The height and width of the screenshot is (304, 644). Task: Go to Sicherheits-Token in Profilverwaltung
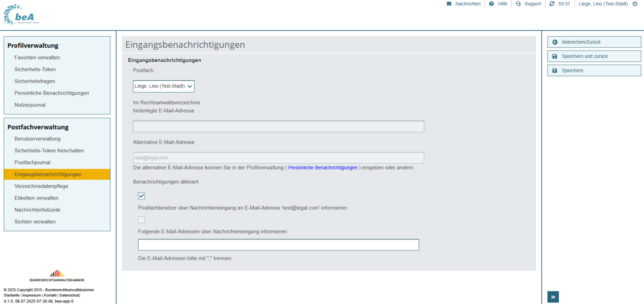pos(35,69)
